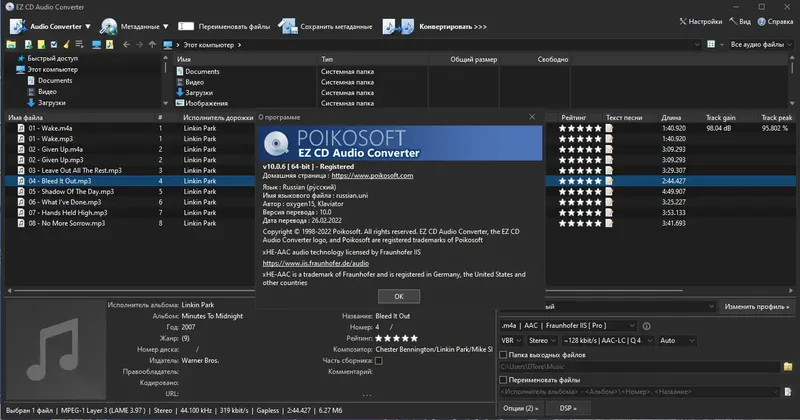Go up one folder level arrow
This screenshot has height=420, width=800.
click(x=152, y=45)
